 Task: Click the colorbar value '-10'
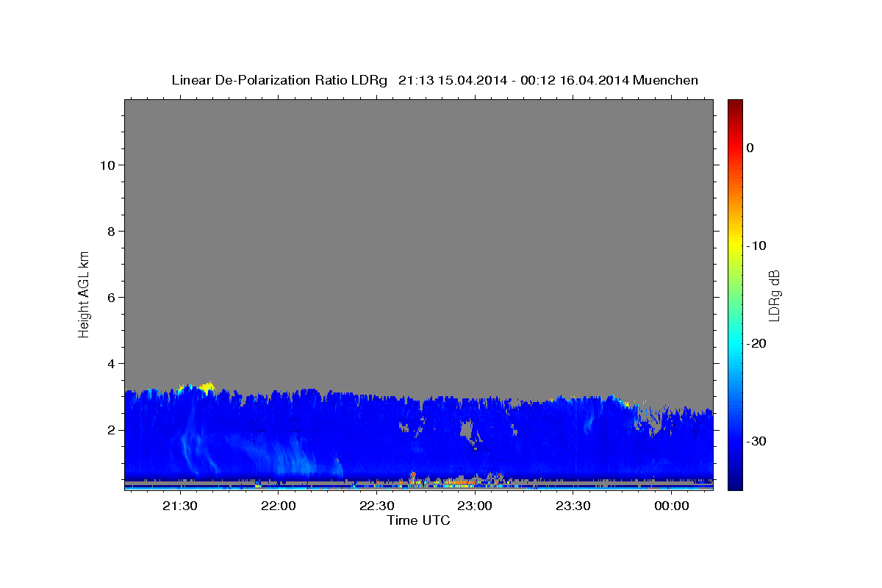tap(756, 245)
